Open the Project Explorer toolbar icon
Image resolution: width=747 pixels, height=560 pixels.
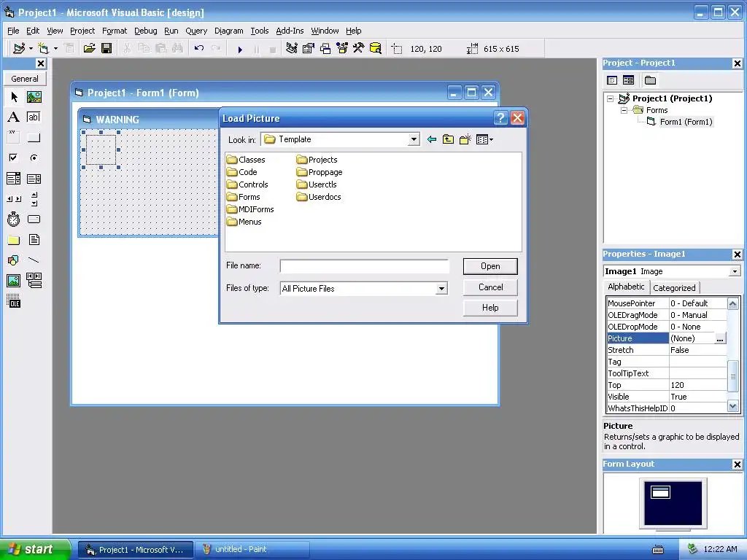coord(292,49)
